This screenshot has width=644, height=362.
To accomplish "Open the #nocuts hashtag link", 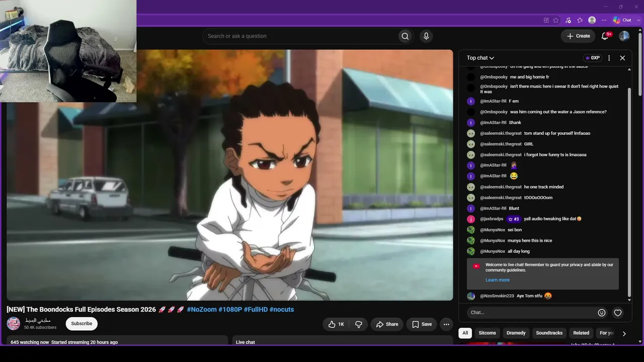I will click(x=282, y=310).
